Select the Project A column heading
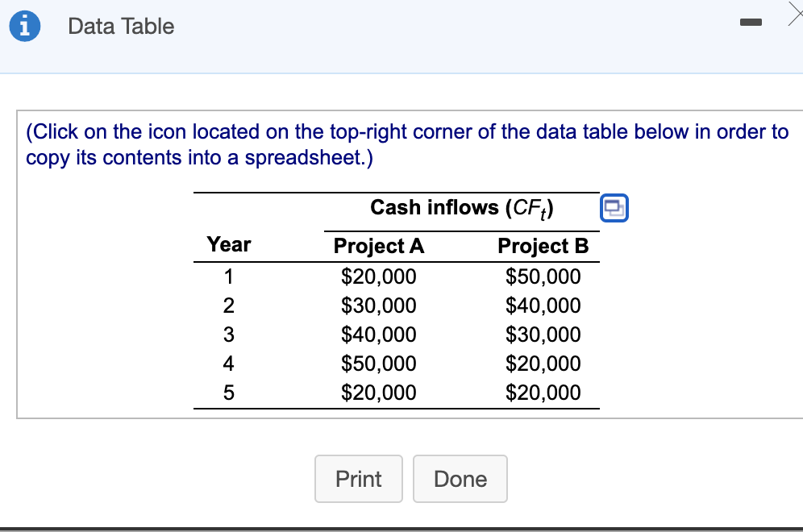 377,246
